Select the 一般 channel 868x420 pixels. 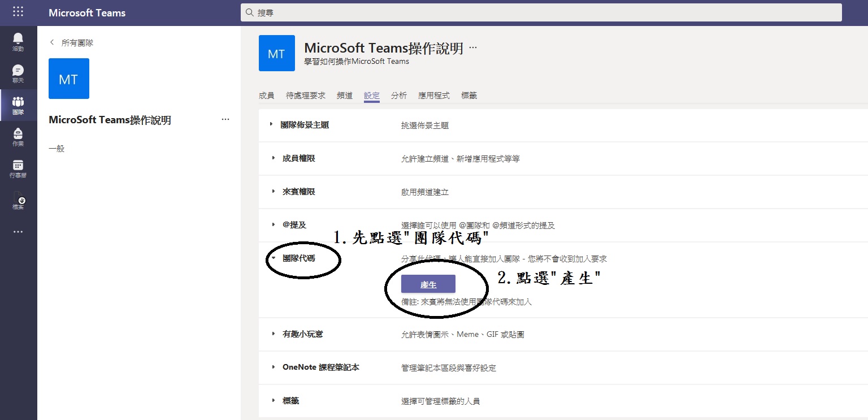pyautogui.click(x=57, y=149)
